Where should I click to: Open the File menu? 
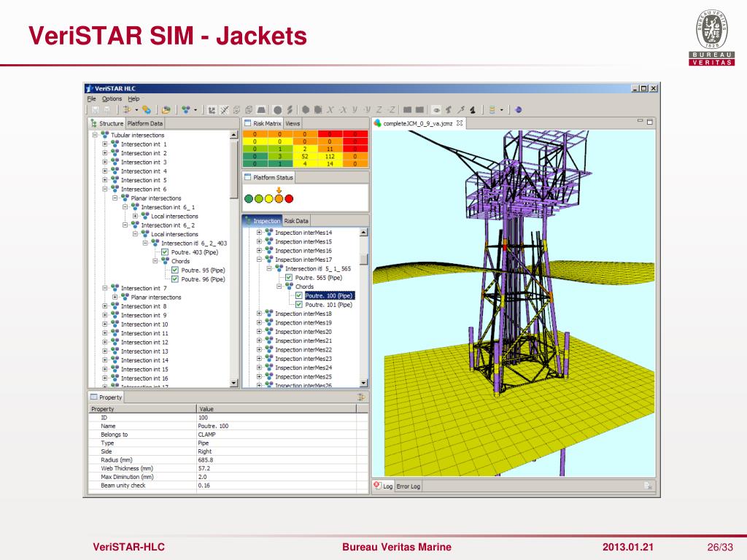coord(91,99)
